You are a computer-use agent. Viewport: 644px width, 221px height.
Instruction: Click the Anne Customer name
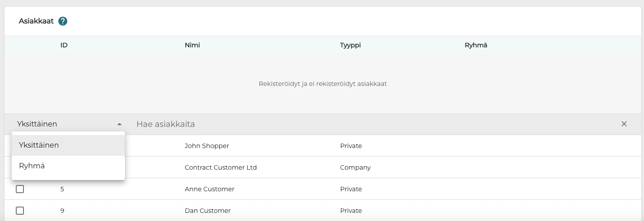[209, 189]
